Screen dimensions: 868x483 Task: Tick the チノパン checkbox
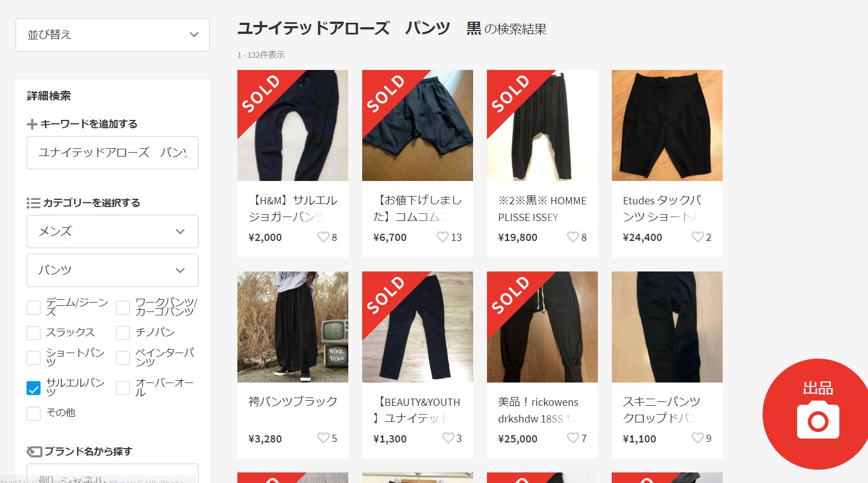point(123,333)
